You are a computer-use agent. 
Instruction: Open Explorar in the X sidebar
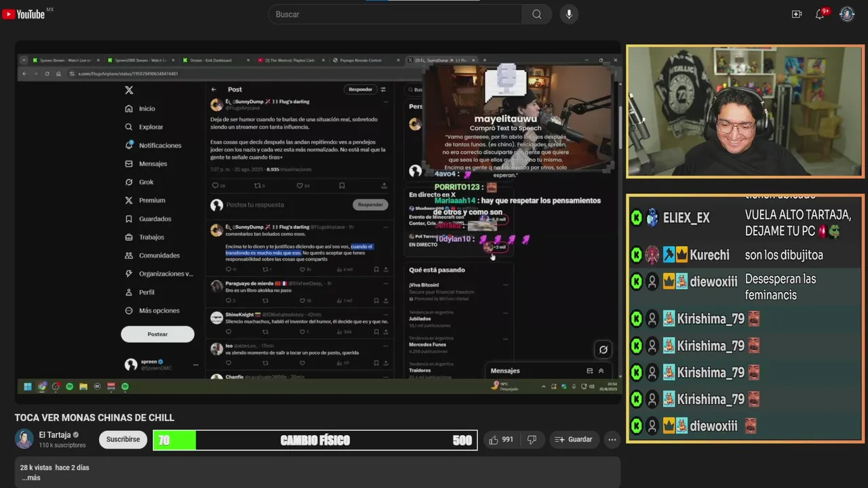(144, 127)
